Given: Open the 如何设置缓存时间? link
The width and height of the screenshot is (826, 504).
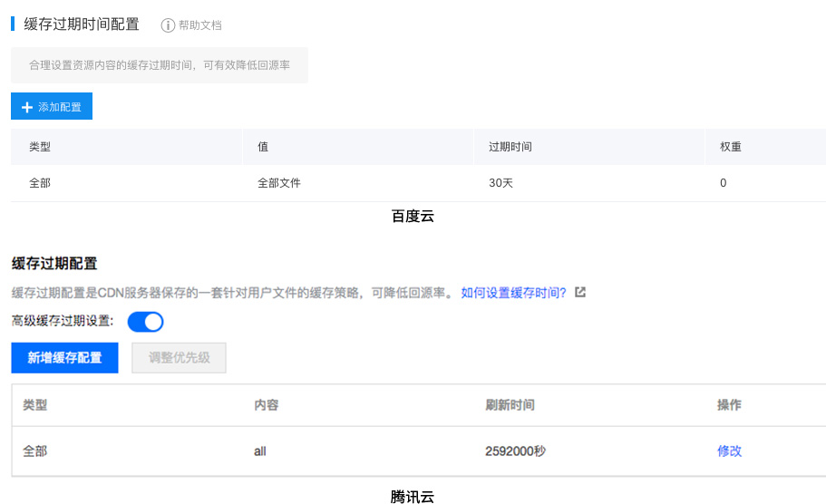Looking at the screenshot, I should (513, 293).
